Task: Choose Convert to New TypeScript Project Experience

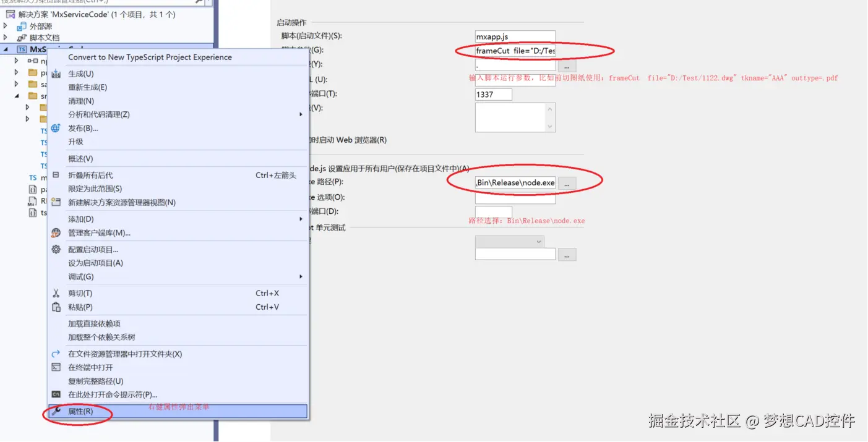Action: [x=150, y=57]
